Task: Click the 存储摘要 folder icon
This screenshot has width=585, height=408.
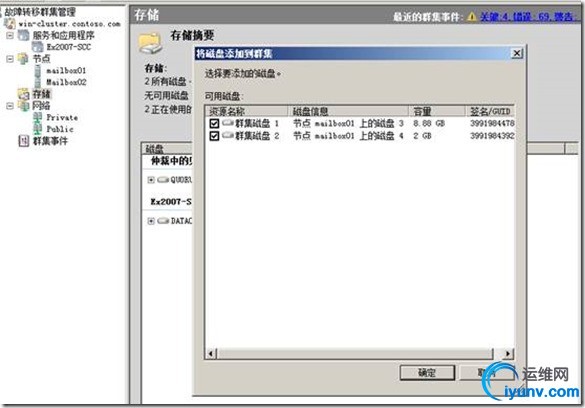Action: point(150,43)
